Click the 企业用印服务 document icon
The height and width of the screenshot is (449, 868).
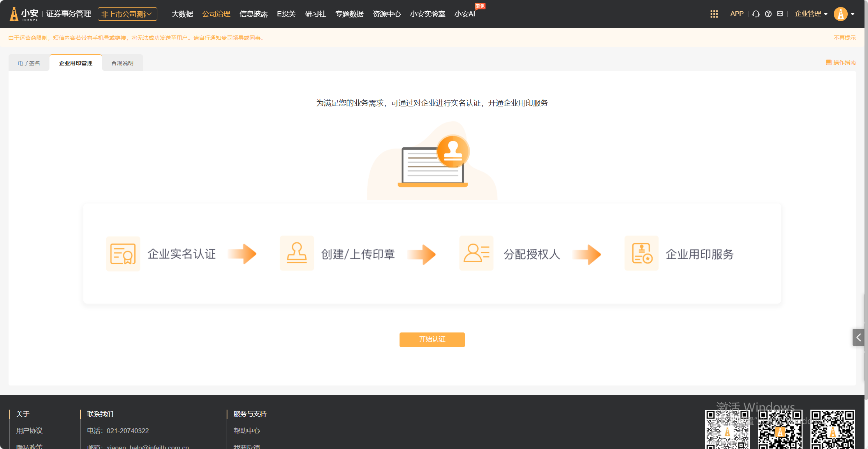click(x=641, y=253)
